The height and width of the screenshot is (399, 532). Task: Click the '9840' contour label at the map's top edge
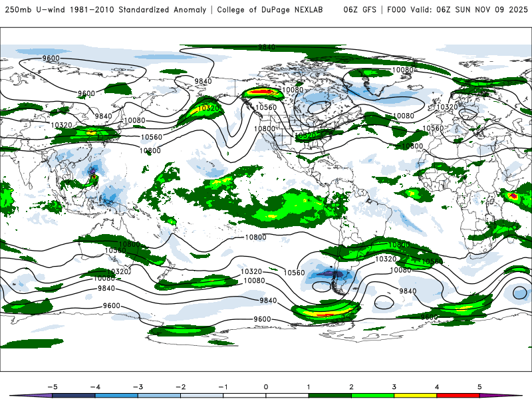(x=267, y=47)
